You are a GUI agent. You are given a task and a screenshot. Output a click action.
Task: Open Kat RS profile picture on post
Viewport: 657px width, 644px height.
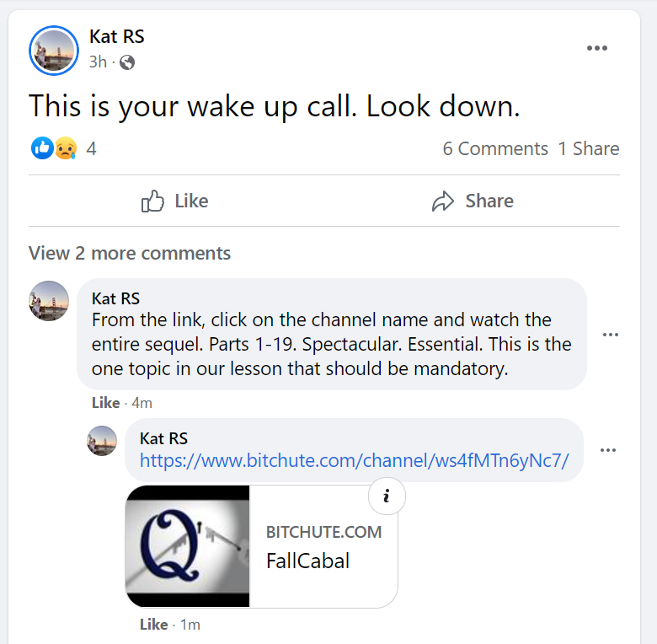(x=53, y=51)
